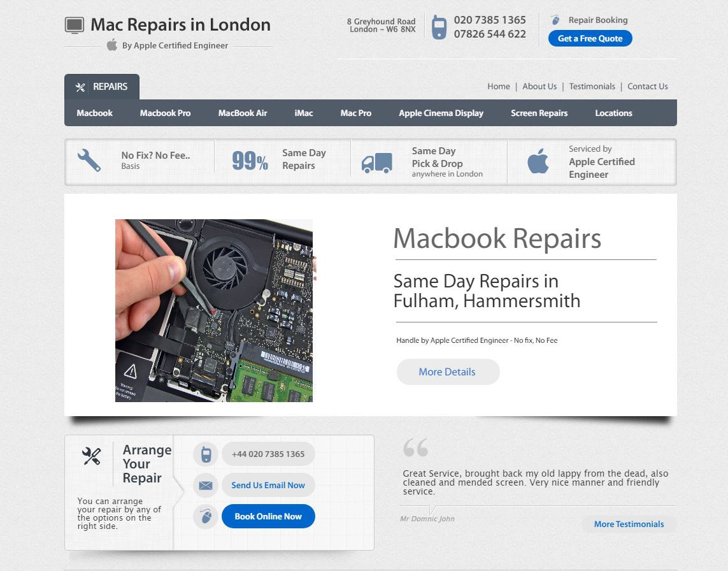Click the quotation marks icon above testimonial

[415, 447]
